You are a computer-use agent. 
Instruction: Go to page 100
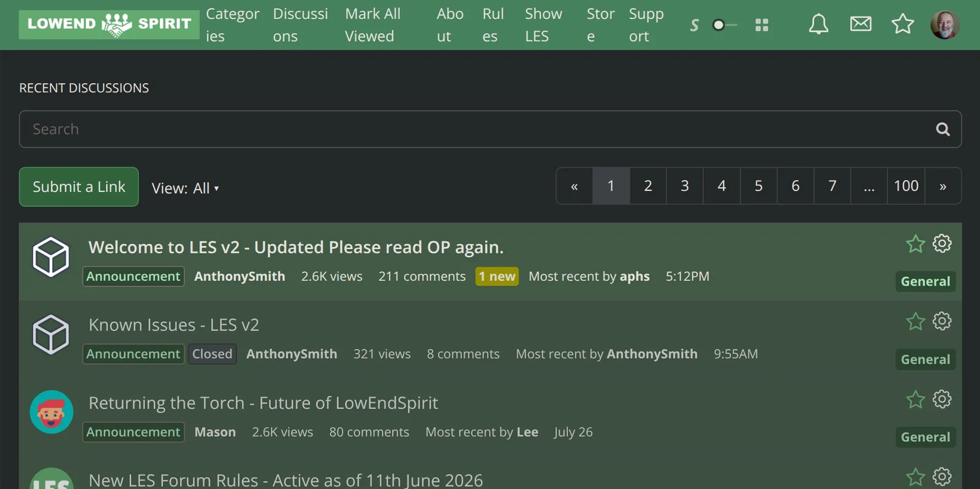point(906,186)
